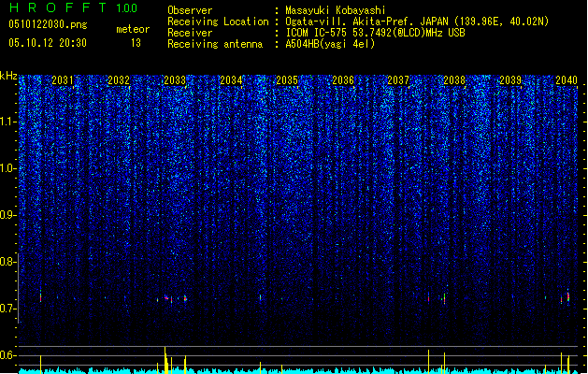The height and width of the screenshot is (374, 588).
Task: Click the kHz axis unit label
Action: click(8, 76)
